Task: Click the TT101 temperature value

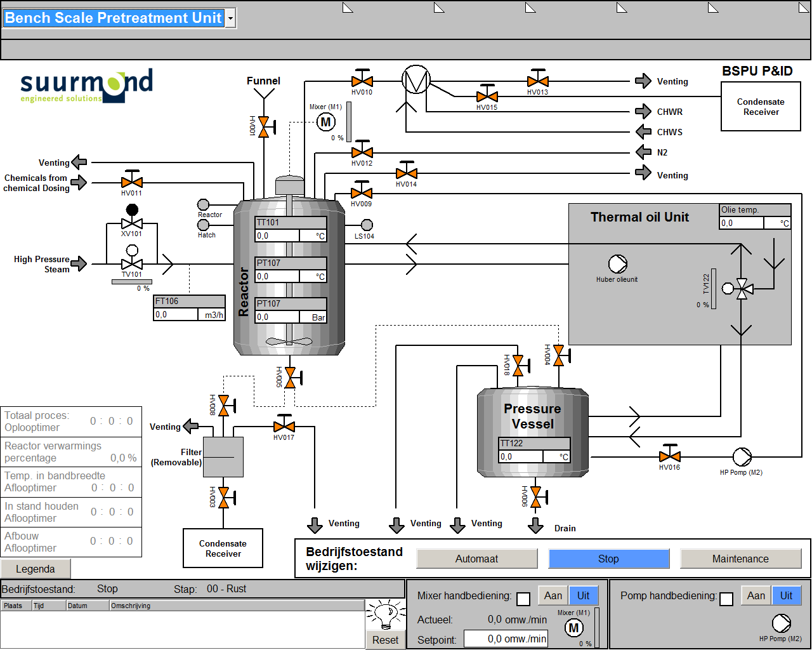Action: tap(277, 235)
